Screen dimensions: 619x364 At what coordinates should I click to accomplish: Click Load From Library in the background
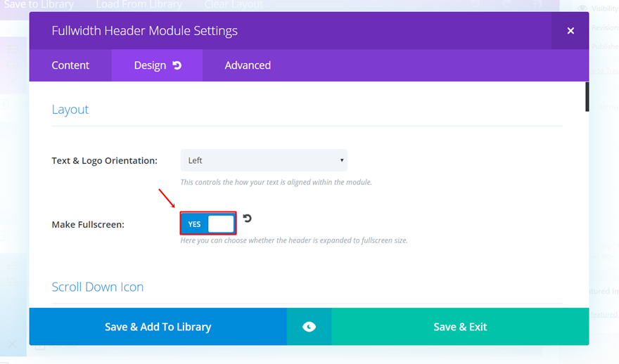(x=139, y=5)
